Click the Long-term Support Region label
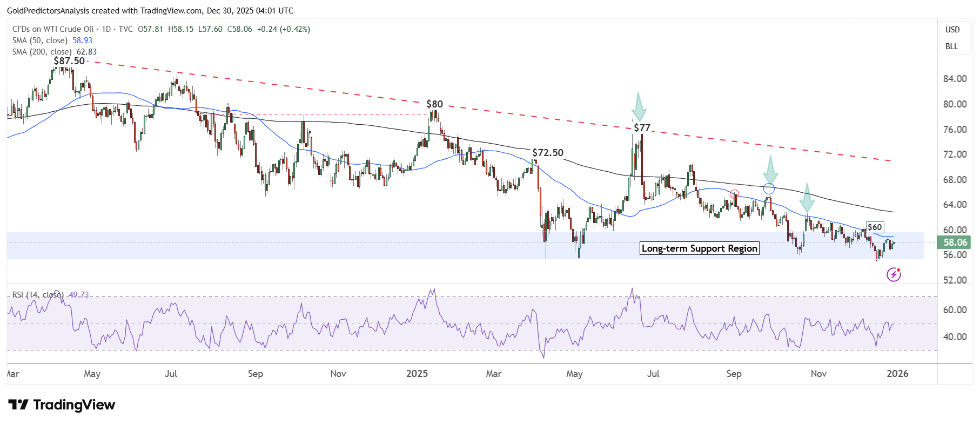Screen dimensions: 980x425 click(699, 248)
